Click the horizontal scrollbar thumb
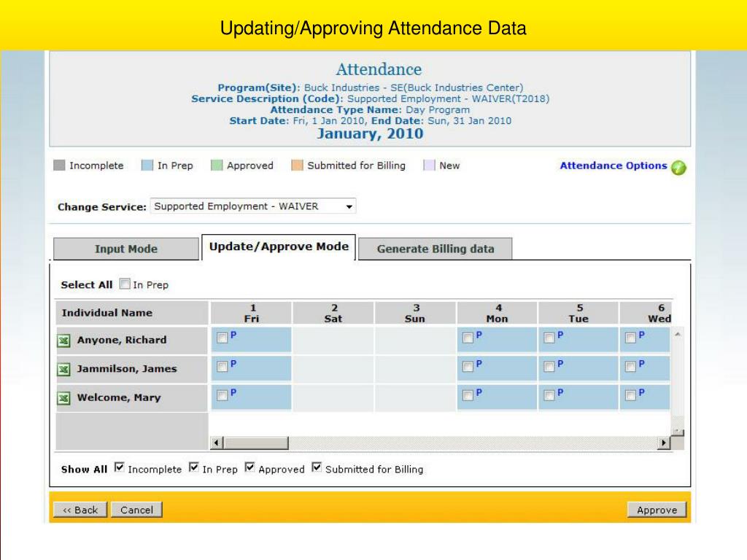The width and height of the screenshot is (747, 560). [x=256, y=443]
